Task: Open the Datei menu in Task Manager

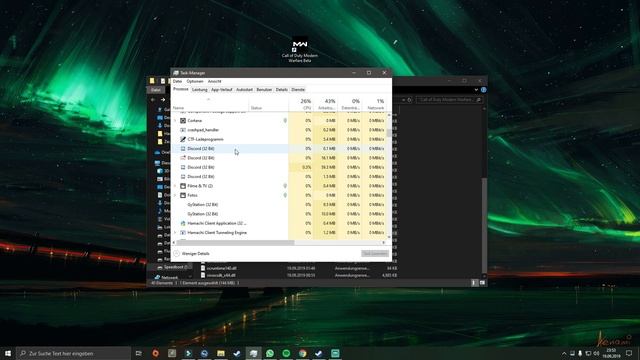Action: pyautogui.click(x=177, y=81)
